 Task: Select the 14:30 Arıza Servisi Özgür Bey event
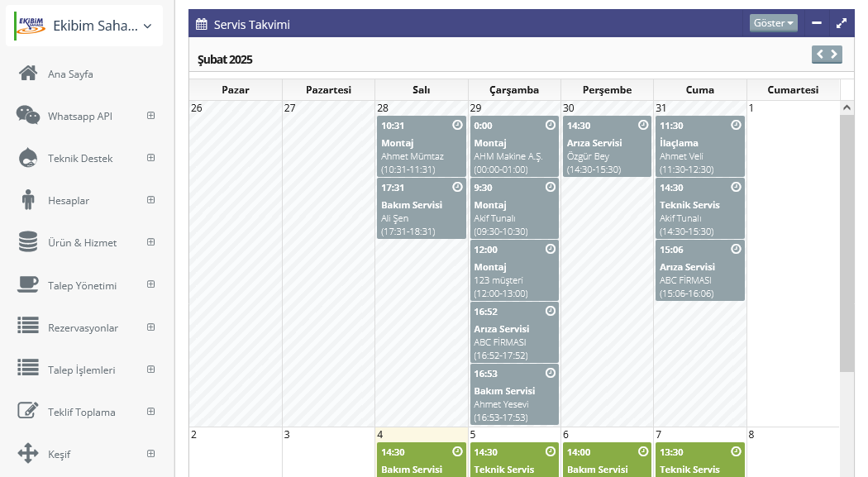607,146
